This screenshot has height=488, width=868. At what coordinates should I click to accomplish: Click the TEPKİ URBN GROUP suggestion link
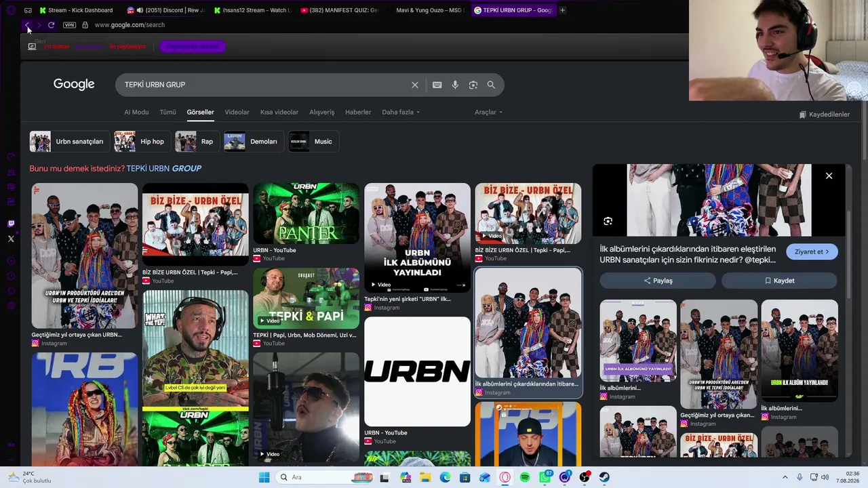point(164,168)
